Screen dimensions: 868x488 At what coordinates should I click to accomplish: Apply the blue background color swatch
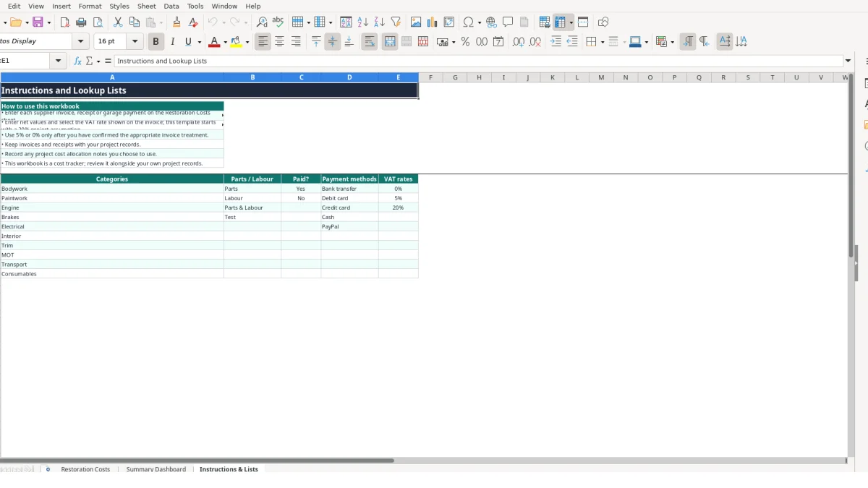coord(634,42)
